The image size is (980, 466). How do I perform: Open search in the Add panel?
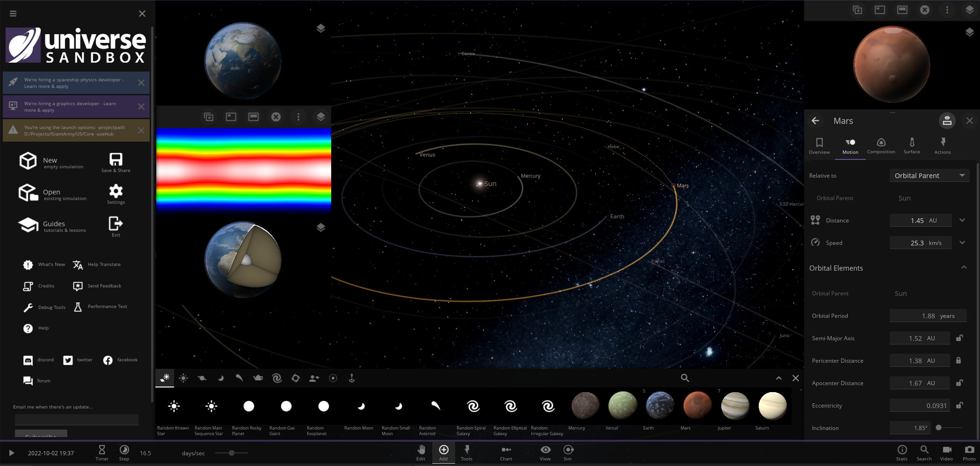pos(685,378)
